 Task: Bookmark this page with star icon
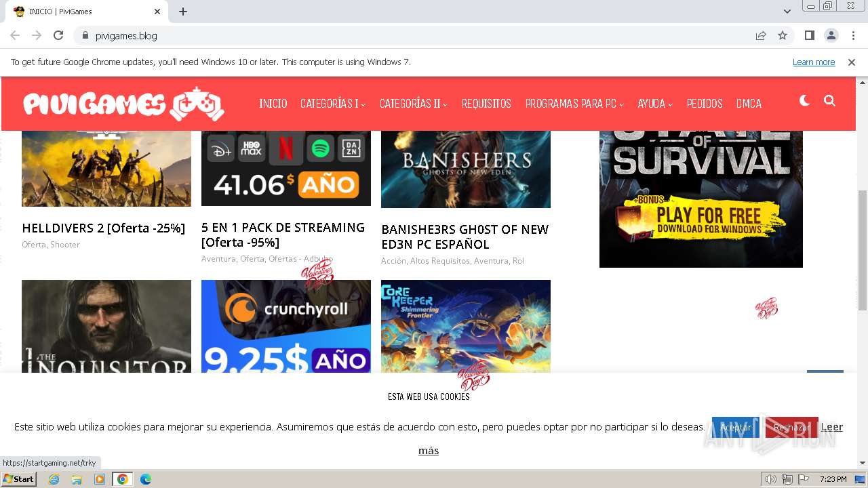783,35
